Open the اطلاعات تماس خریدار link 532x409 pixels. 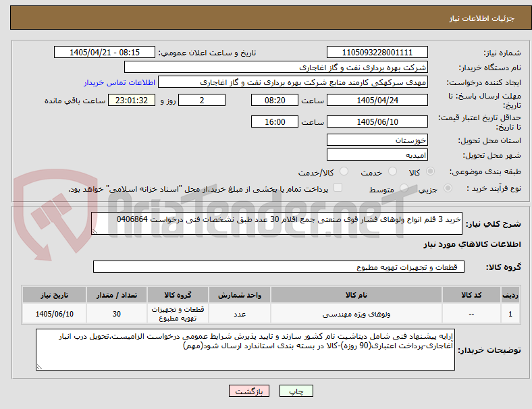(119, 82)
